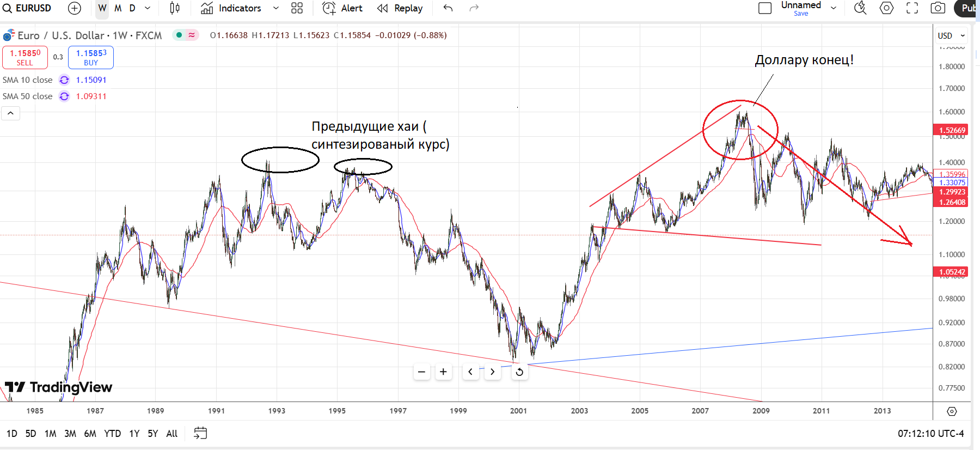Undo the last chart action

448,8
